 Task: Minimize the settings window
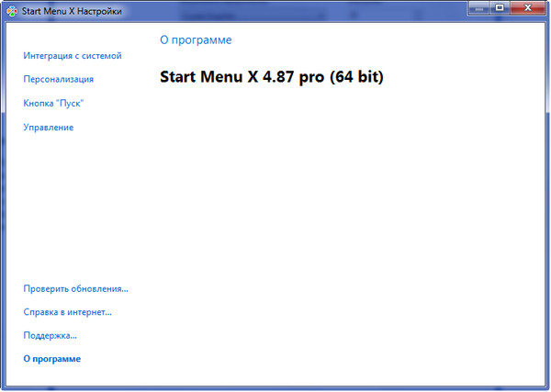point(478,7)
